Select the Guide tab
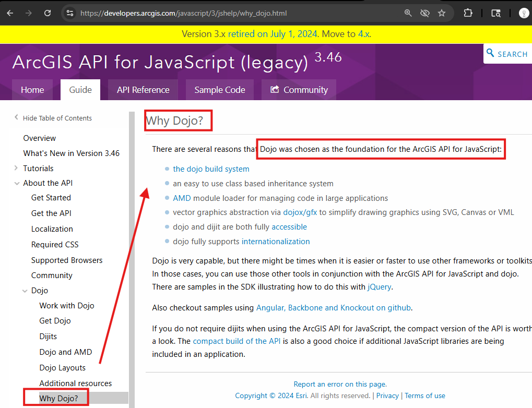Viewport: 532px width, 408px height. 80,90
